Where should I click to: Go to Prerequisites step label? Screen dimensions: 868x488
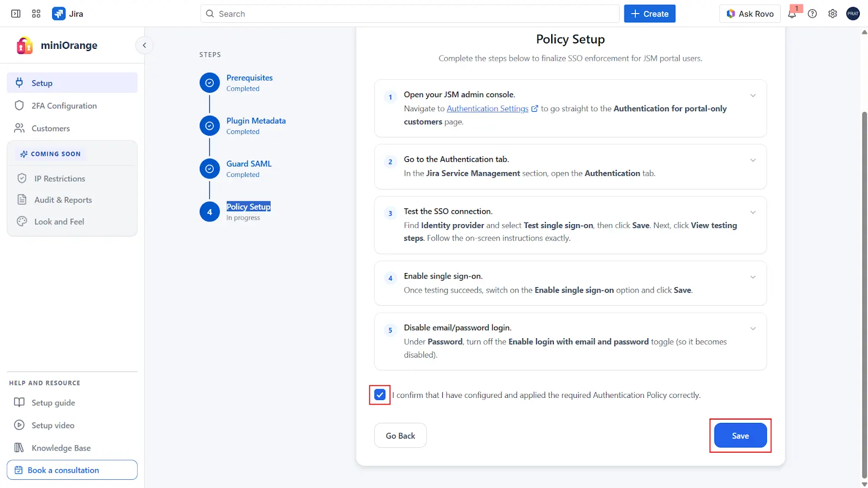pyautogui.click(x=250, y=78)
